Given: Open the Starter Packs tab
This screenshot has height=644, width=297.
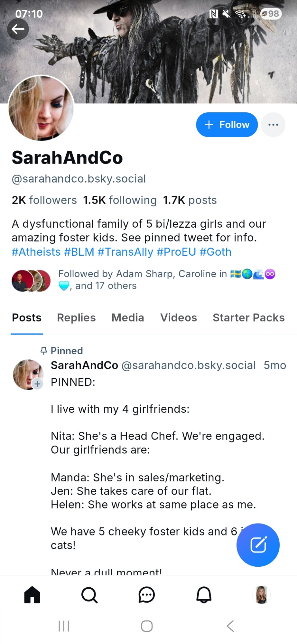Looking at the screenshot, I should tap(249, 318).
